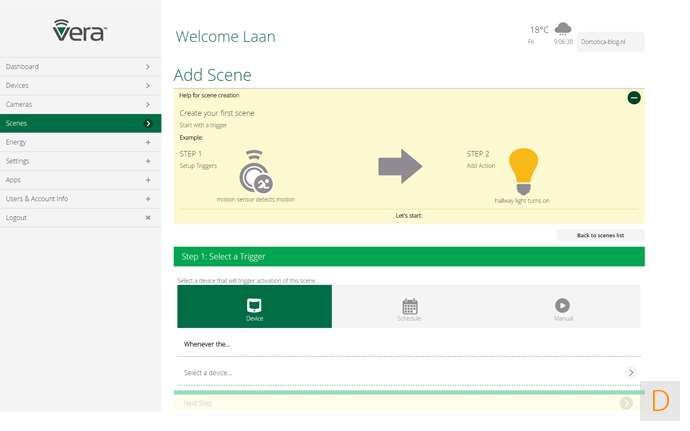The height and width of the screenshot is (431, 690).
Task: Expand the Dashboard menu item
Action: 148,67
